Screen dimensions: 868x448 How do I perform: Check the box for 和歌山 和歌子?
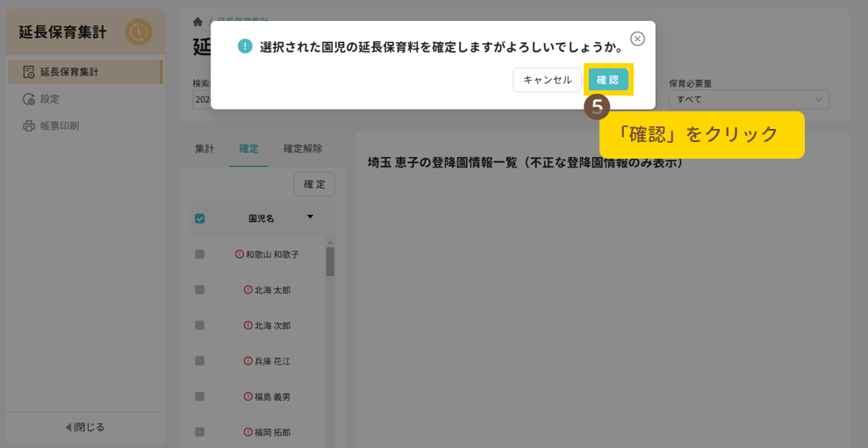coord(199,254)
